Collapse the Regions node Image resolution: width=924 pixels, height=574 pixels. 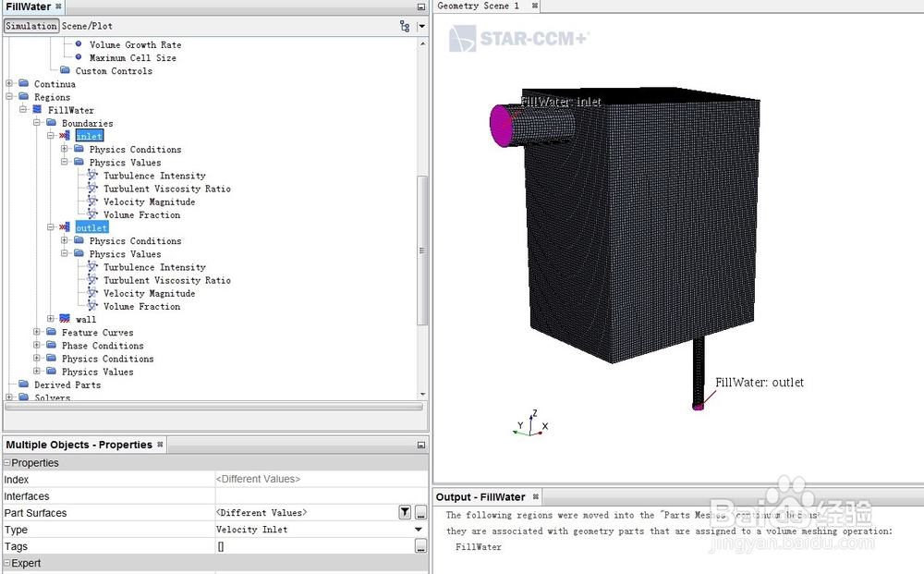pyautogui.click(x=9, y=96)
